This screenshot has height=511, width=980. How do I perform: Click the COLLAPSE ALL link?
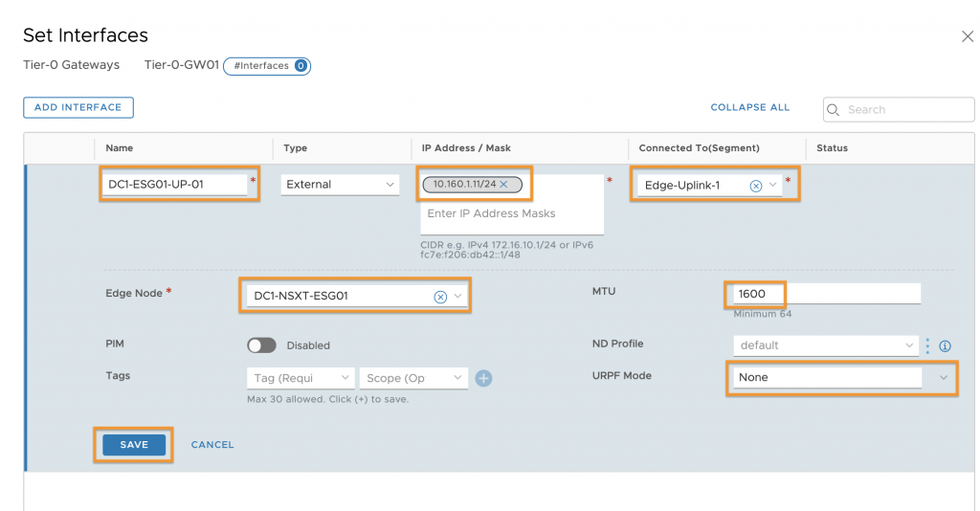(x=750, y=107)
